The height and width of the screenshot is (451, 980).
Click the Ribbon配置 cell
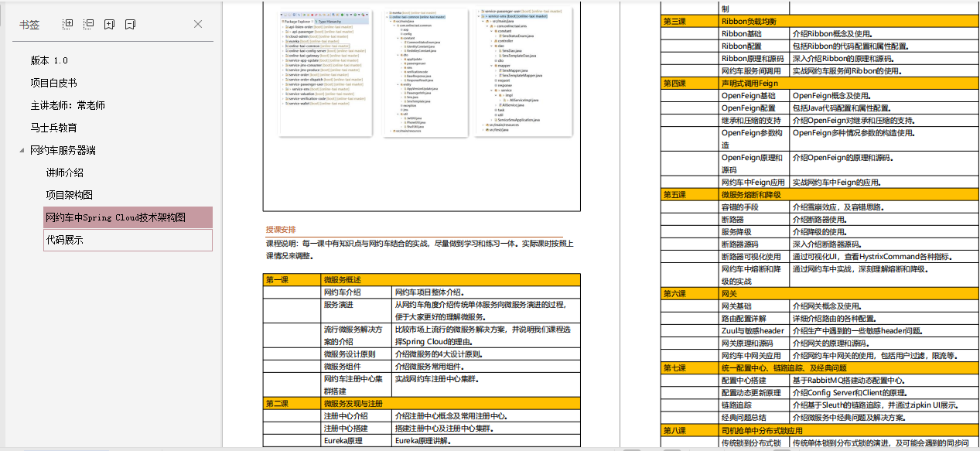coord(754,46)
